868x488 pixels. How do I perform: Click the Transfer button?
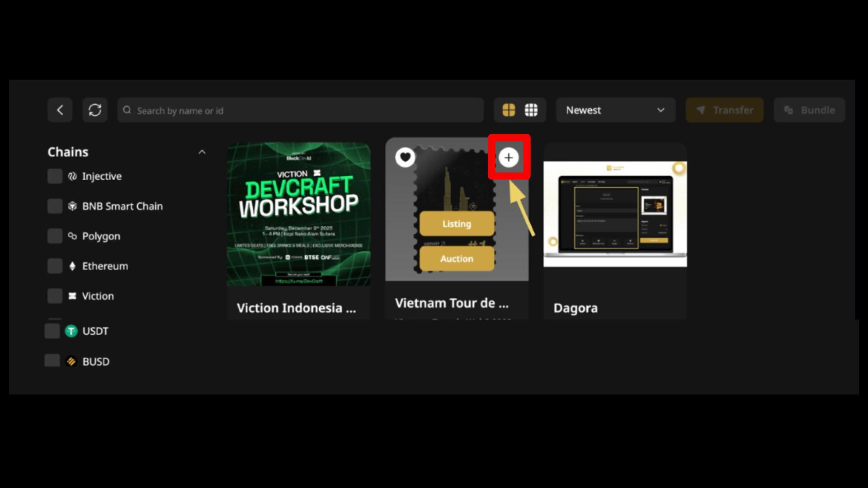coord(724,110)
